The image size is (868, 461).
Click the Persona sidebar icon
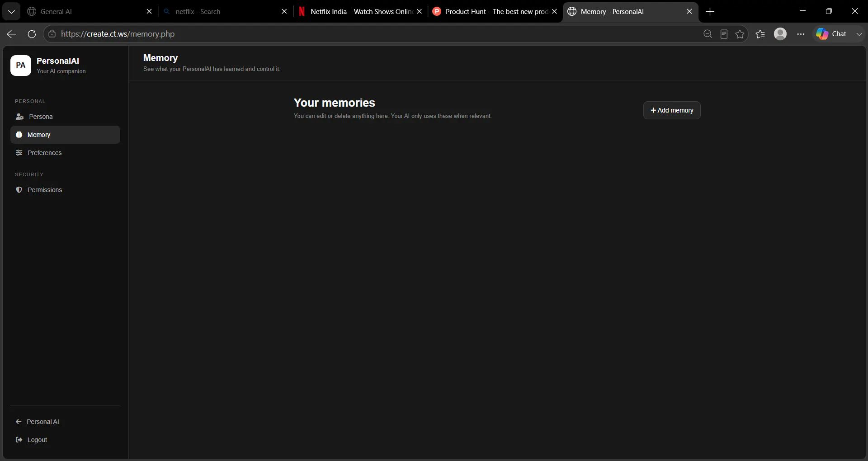tap(19, 117)
